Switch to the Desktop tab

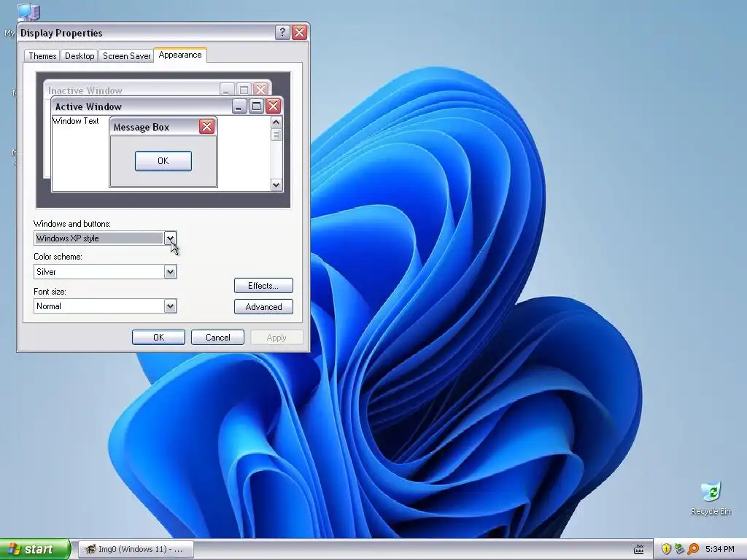coord(80,56)
